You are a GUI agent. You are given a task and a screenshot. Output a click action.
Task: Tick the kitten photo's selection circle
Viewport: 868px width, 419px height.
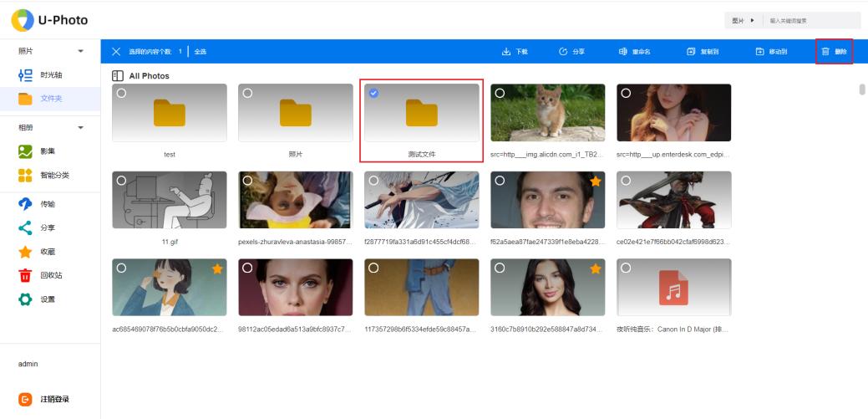click(500, 93)
